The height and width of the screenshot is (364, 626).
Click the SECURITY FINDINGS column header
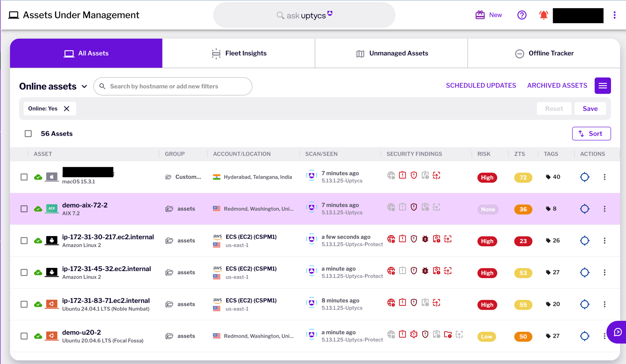point(414,154)
